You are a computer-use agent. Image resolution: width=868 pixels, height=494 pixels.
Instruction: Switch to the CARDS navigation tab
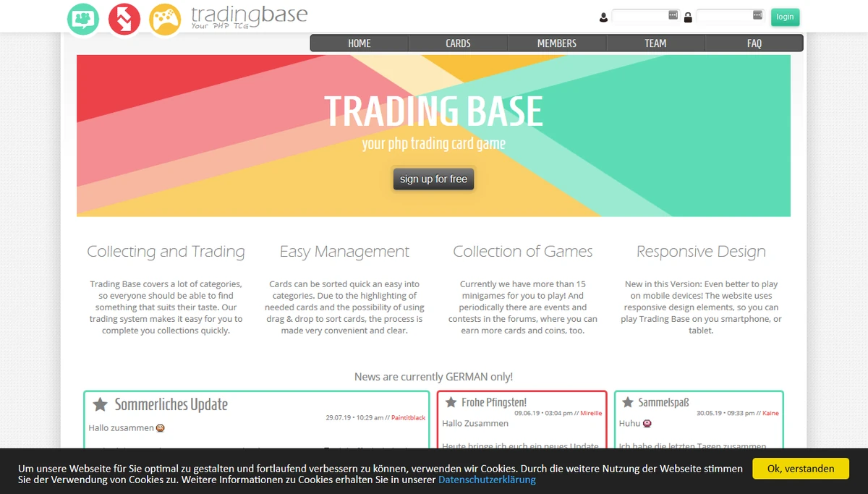458,43
